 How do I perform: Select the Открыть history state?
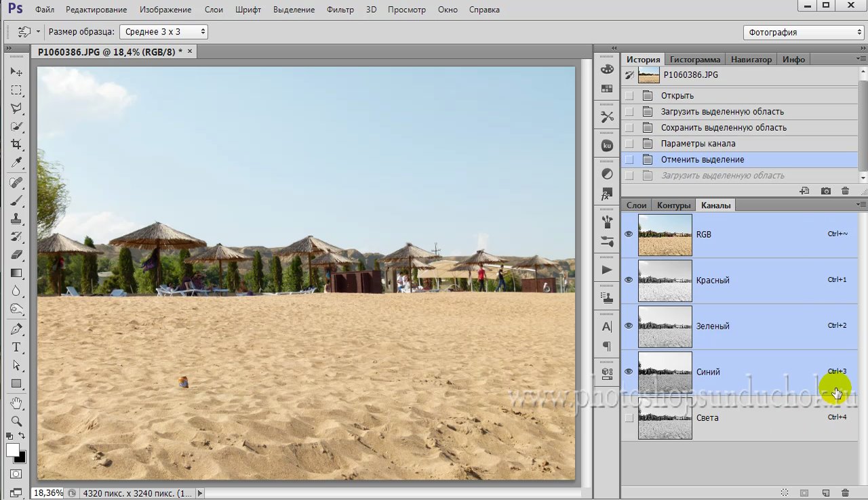coord(677,96)
